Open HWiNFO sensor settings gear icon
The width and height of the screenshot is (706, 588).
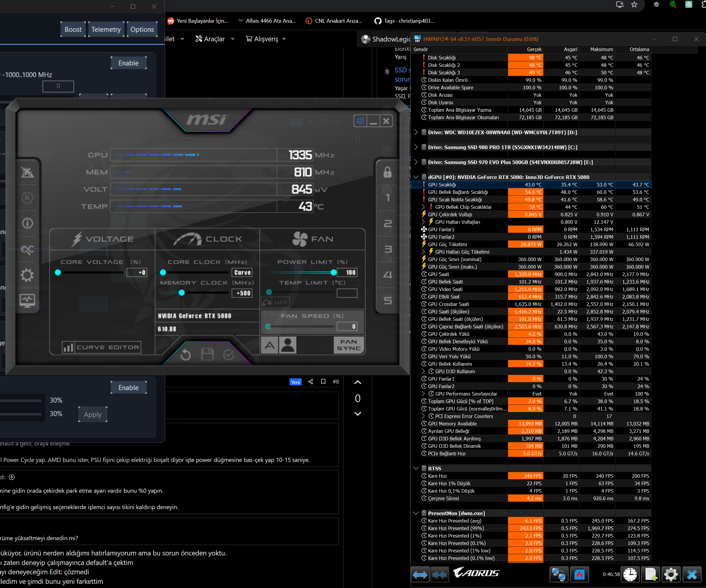click(671, 575)
